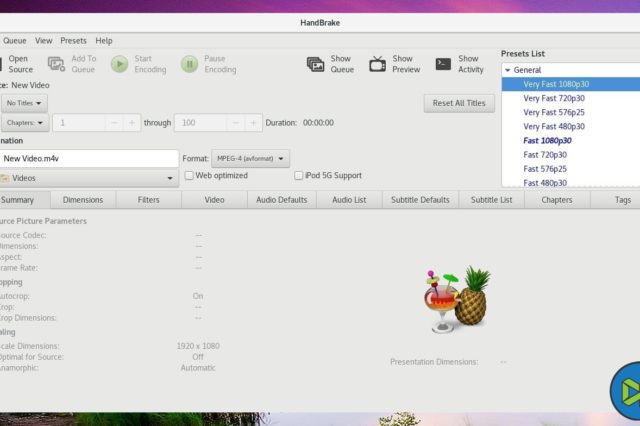
Task: Click the 1920 x 1080 scale dimensions value
Action: pyautogui.click(x=198, y=346)
